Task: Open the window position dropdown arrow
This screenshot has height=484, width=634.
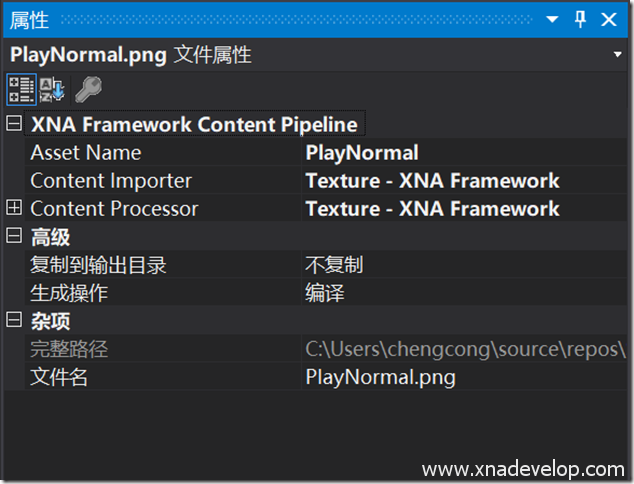Action: pos(553,19)
